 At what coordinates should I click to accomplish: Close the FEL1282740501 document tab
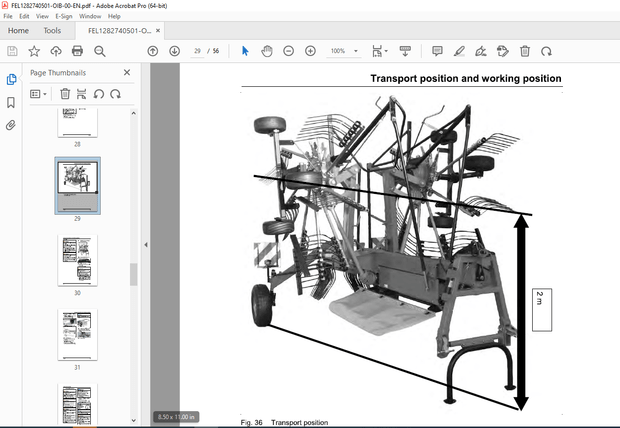(x=158, y=30)
